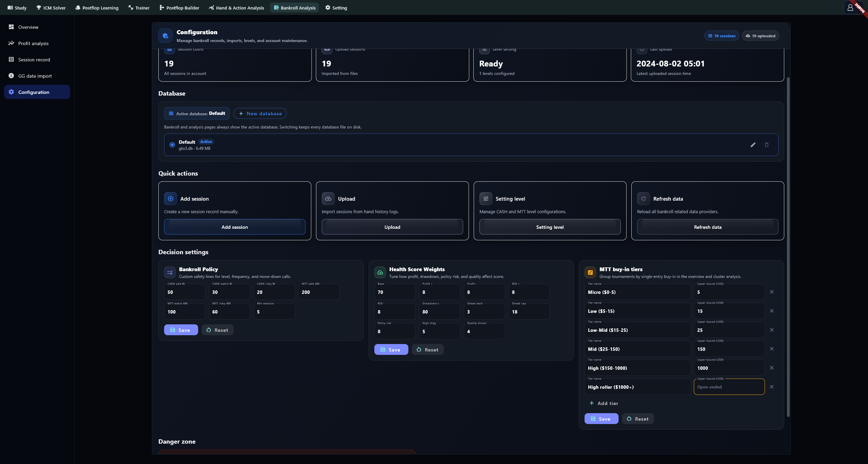Click the Active database: Default chip

197,114
